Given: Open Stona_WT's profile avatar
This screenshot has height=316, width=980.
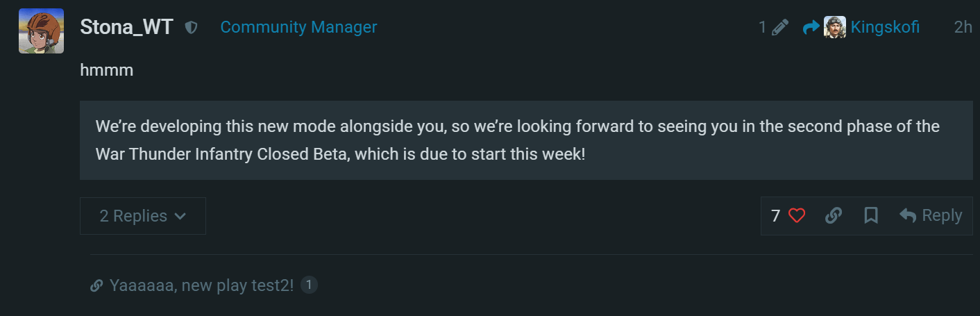Looking at the screenshot, I should point(41,31).
